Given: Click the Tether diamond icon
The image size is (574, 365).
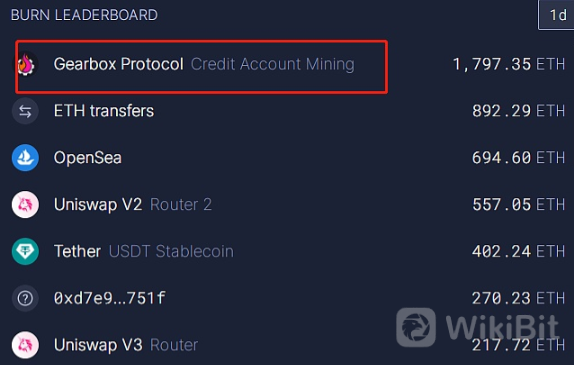Looking at the screenshot, I should (x=25, y=252).
